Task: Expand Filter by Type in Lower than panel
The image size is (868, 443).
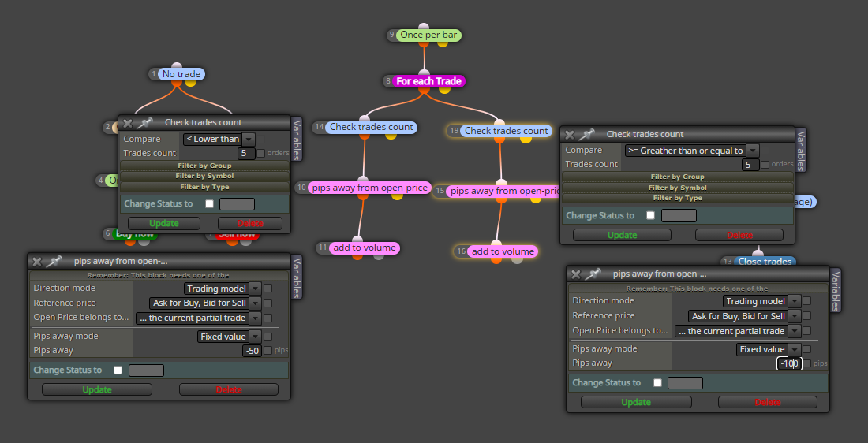Action: (x=205, y=187)
